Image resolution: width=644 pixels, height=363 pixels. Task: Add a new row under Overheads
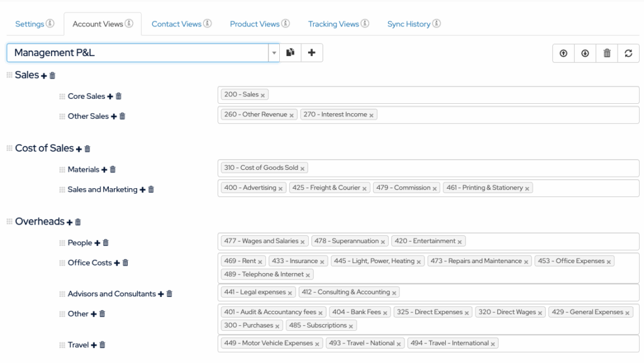68,221
